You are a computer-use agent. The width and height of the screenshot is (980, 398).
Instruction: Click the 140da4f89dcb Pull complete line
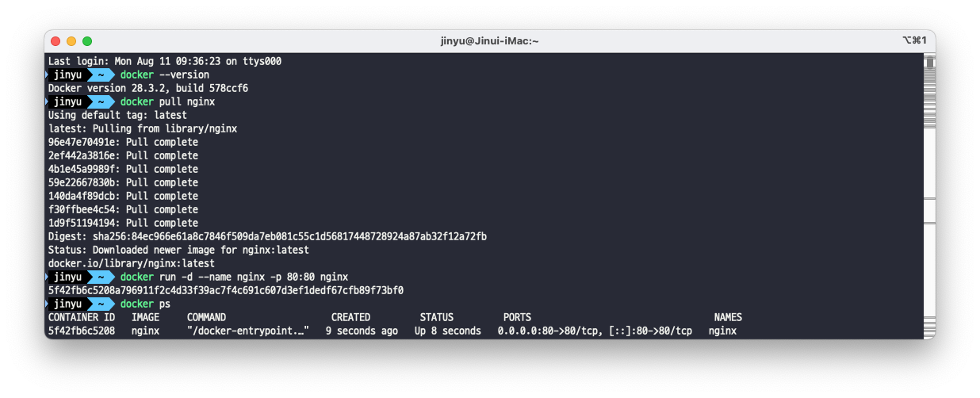(x=123, y=196)
